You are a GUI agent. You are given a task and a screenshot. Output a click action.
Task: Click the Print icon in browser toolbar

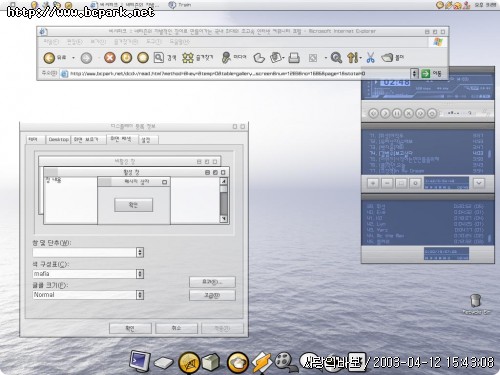294,58
